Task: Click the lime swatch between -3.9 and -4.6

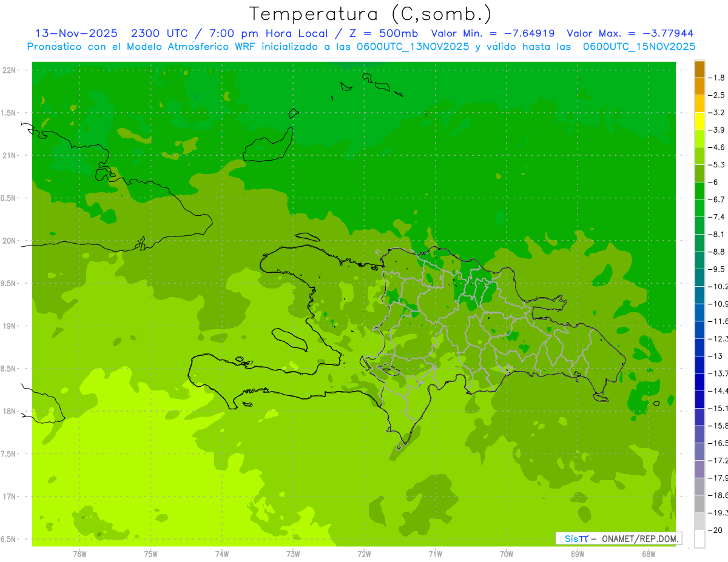Action: point(699,138)
